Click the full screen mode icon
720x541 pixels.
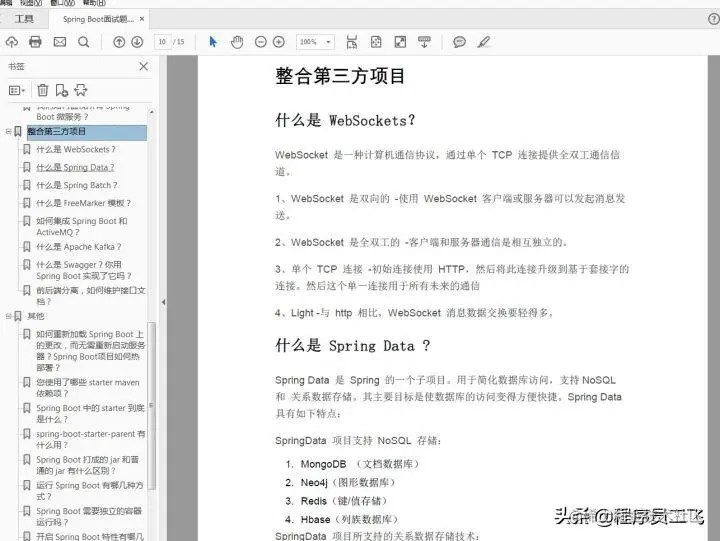point(400,42)
